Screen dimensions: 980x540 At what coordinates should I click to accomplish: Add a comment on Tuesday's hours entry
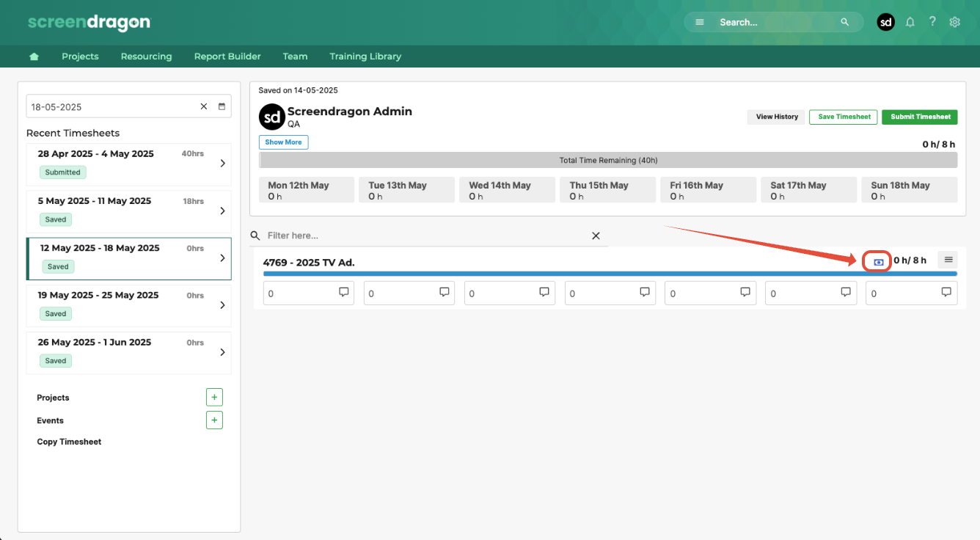click(445, 292)
